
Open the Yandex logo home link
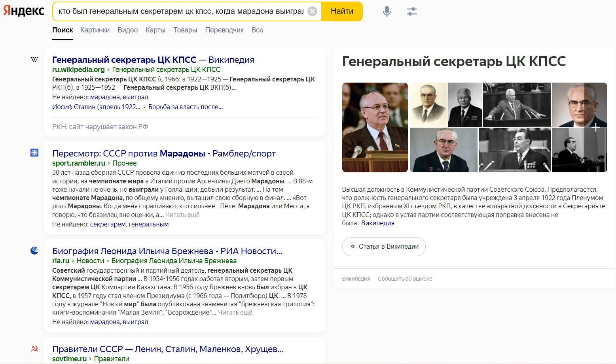(x=24, y=11)
